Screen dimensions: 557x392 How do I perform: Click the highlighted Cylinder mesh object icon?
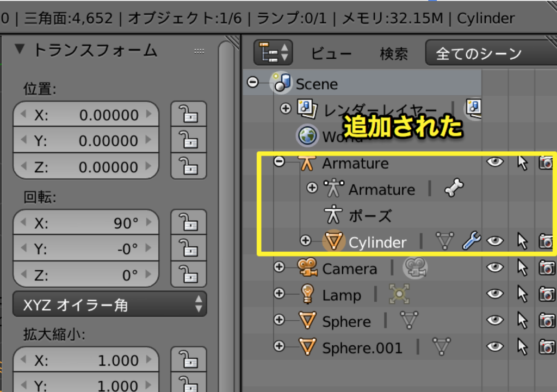click(333, 241)
